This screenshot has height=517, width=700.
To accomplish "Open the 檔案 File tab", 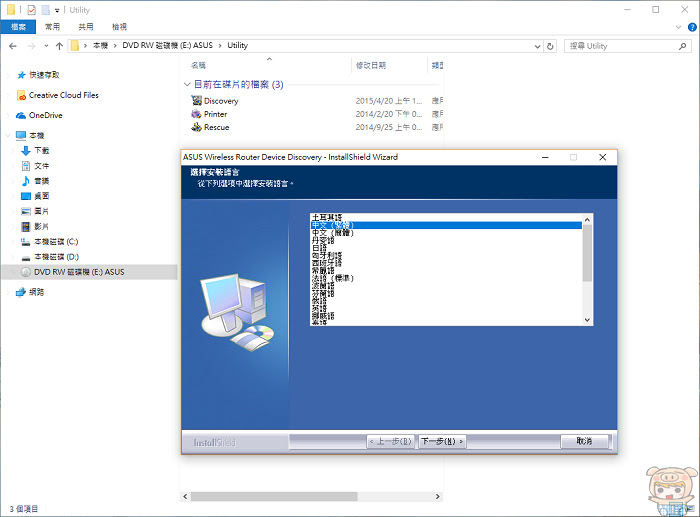I will [x=18, y=27].
